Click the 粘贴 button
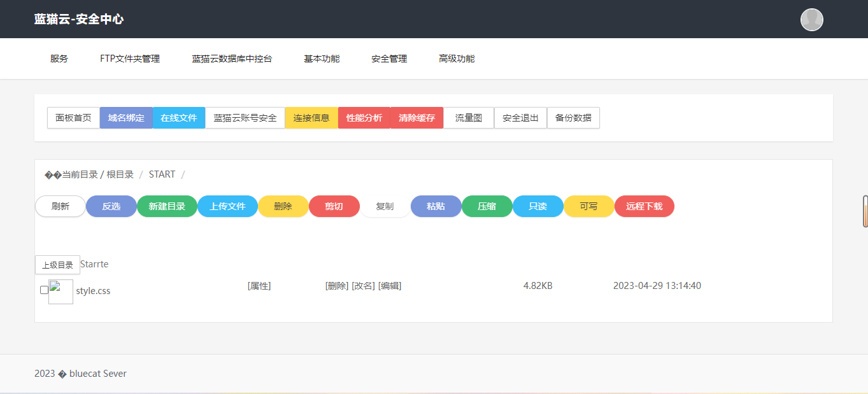Screen dimensions: 868x394 (436, 206)
